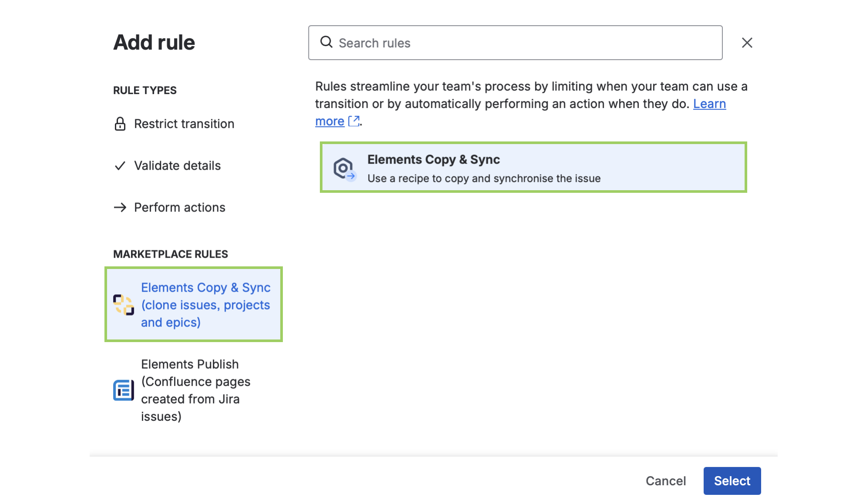Viewport: 846px width, 504px height.
Task: Confirm with the blue Select button
Action: pyautogui.click(x=732, y=481)
